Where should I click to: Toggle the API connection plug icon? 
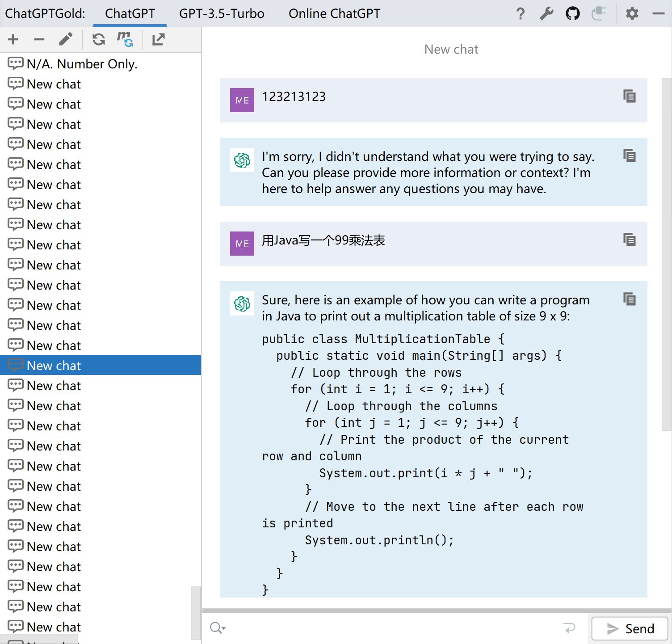599,13
